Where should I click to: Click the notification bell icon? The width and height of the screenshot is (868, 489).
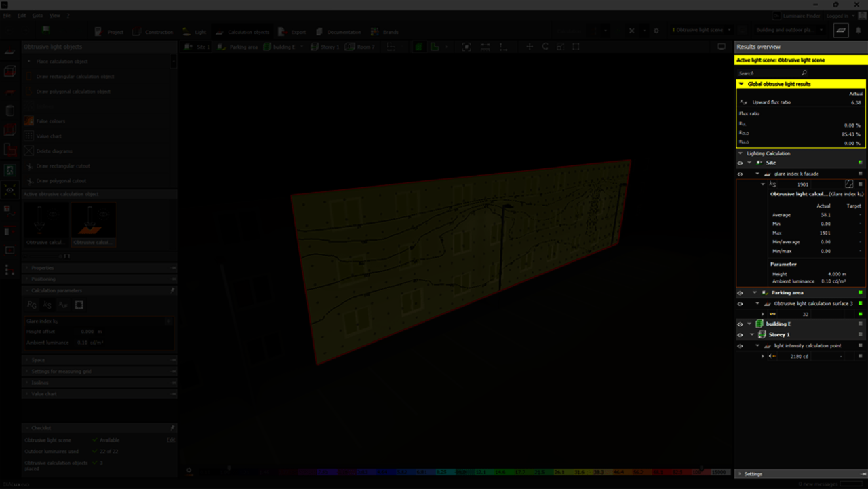(858, 31)
